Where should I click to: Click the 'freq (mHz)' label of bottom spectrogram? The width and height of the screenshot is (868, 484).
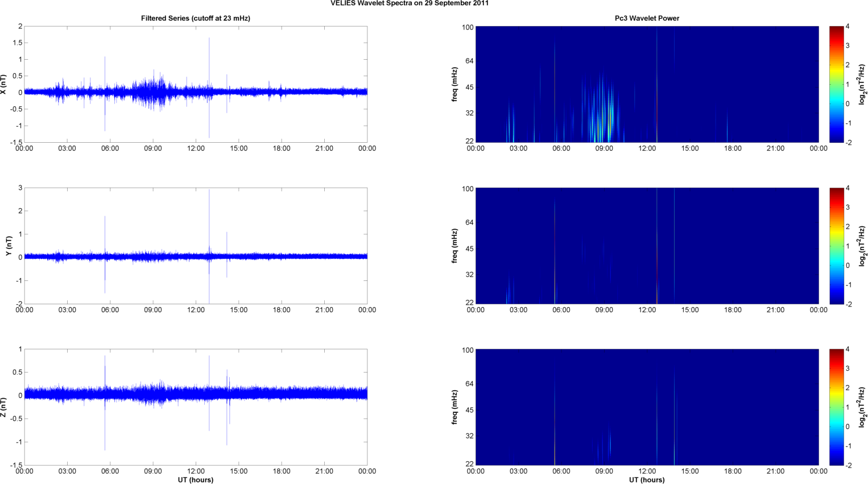pos(455,407)
